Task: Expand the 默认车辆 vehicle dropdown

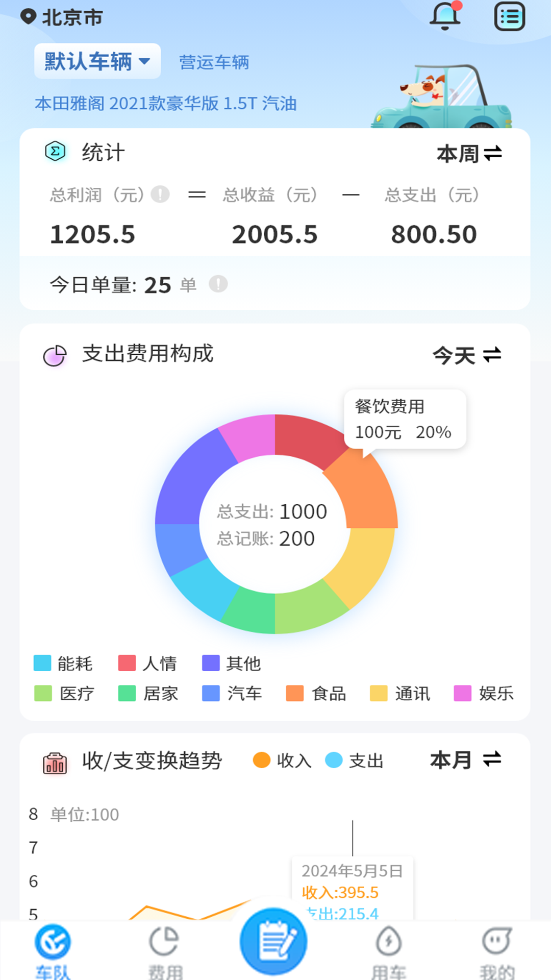Action: 97,61
